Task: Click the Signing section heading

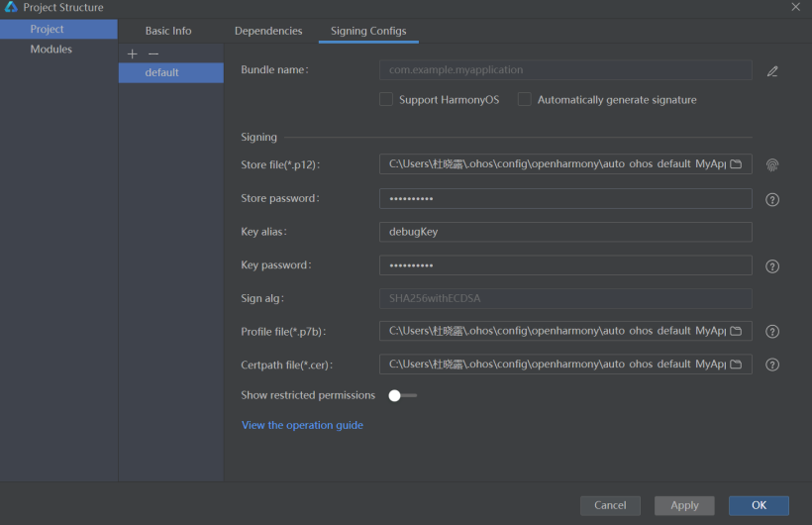Action: [258, 138]
